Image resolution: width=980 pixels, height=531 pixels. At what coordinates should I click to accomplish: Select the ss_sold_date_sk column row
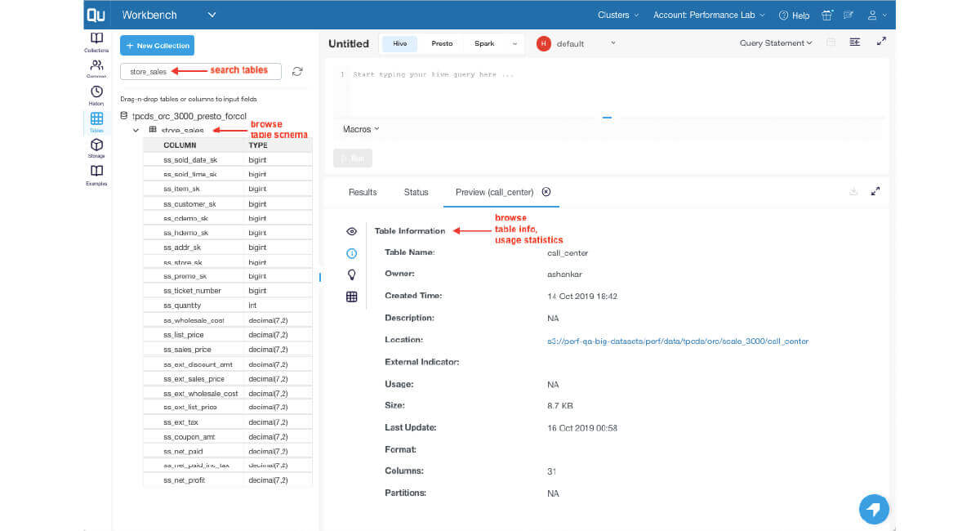click(x=227, y=160)
